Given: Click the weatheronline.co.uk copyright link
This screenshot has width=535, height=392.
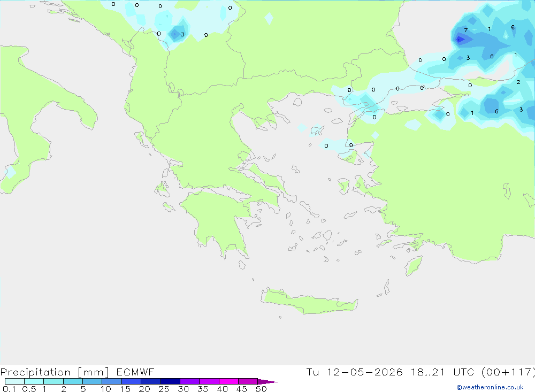Looking at the screenshot, I should (x=490, y=387).
